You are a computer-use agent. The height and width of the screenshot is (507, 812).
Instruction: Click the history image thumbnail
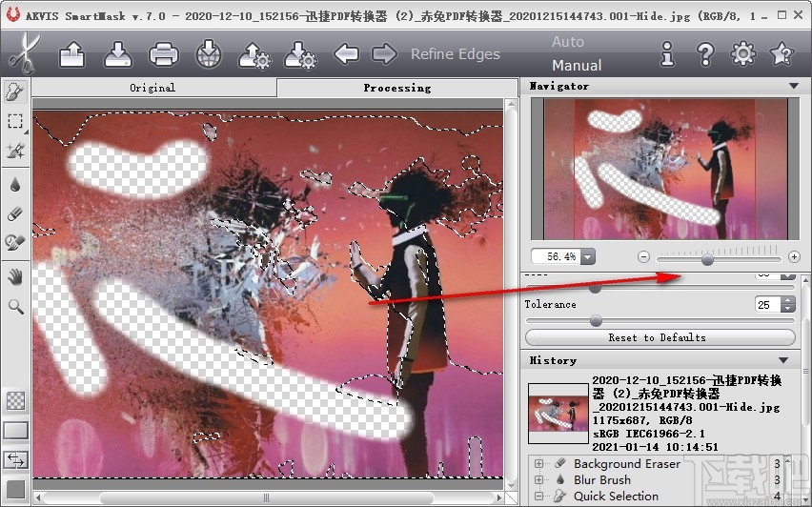pos(558,414)
